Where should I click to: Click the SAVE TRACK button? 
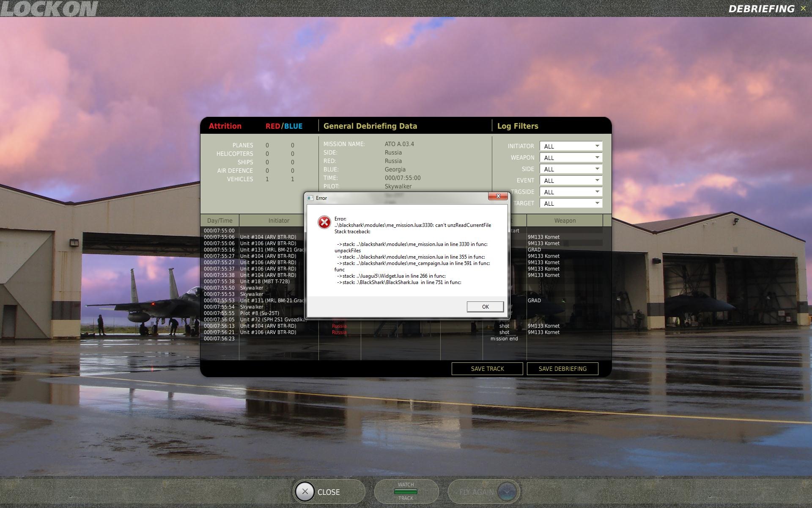[487, 369]
